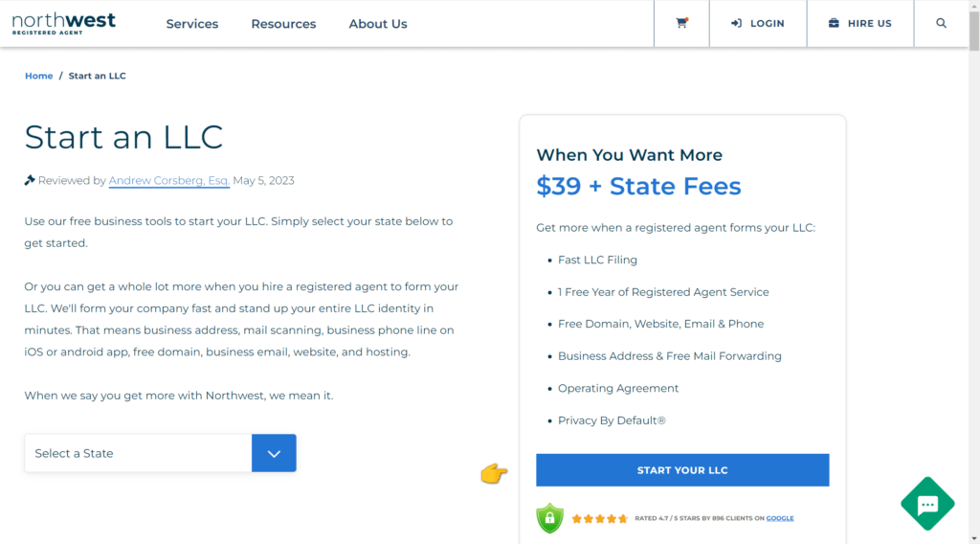Open the About Us menu
This screenshot has height=544, width=980.
click(378, 24)
